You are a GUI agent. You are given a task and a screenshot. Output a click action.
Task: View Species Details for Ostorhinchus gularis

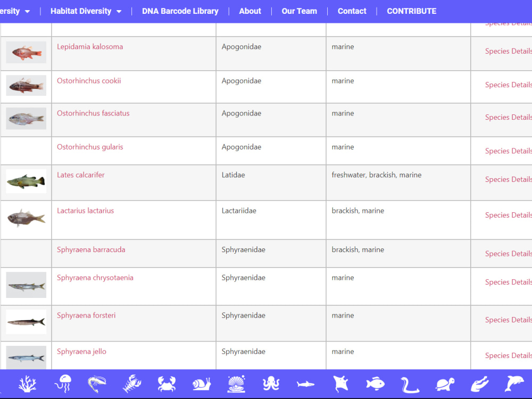pos(508,151)
